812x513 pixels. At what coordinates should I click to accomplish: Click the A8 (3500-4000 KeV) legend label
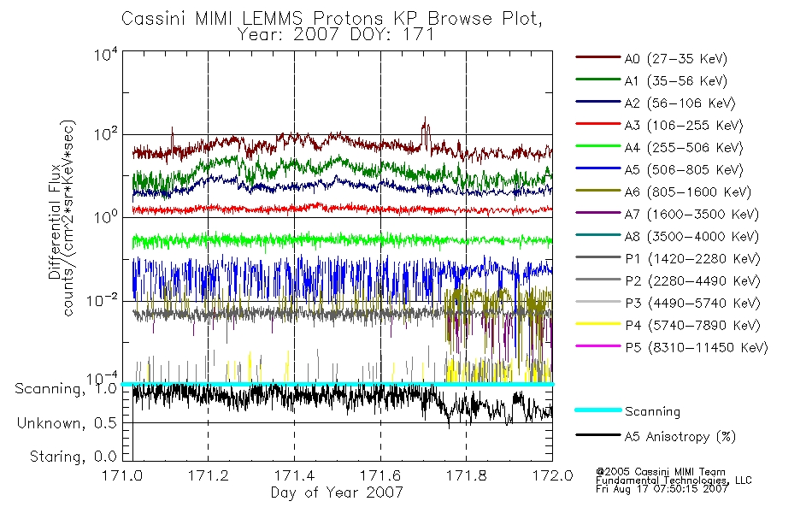click(x=691, y=236)
